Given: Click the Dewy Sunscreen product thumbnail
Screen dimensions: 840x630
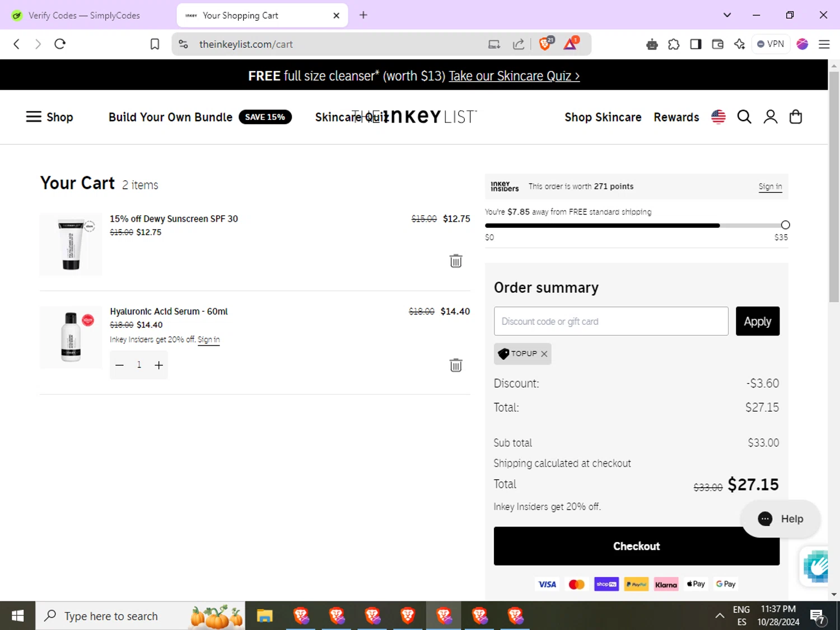Looking at the screenshot, I should coord(71,244).
